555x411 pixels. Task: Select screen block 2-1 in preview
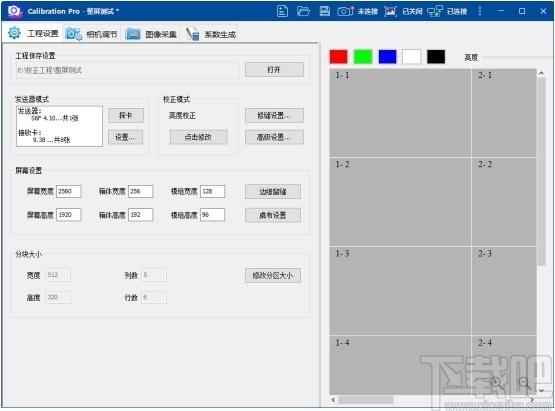coord(504,113)
